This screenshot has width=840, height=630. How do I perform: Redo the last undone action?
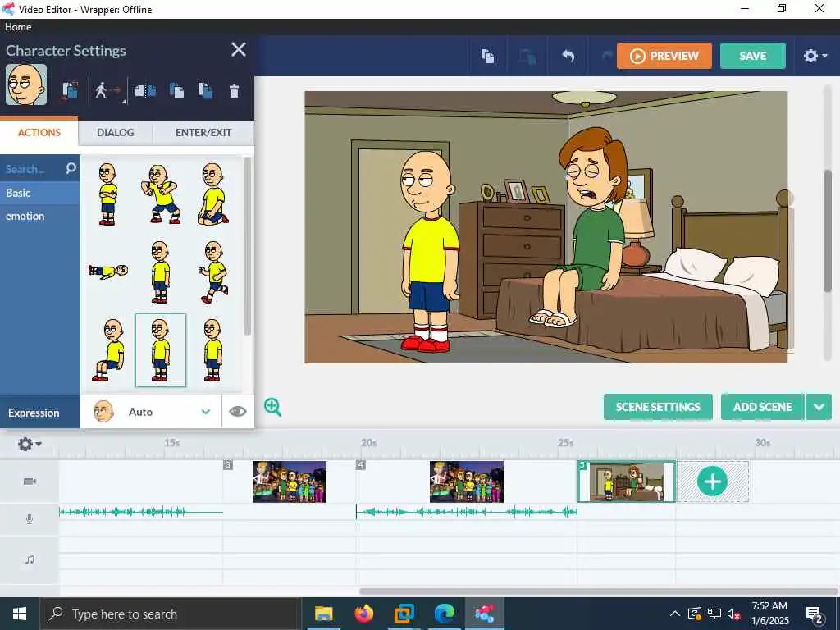[x=606, y=56]
